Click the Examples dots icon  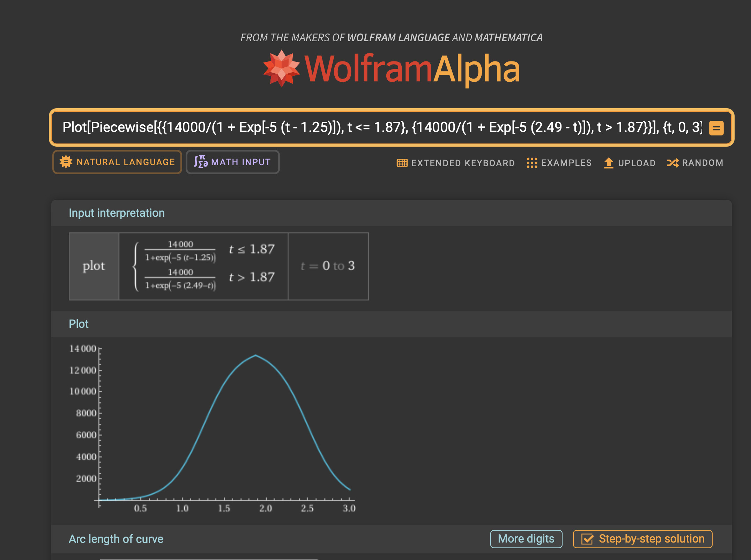point(532,163)
